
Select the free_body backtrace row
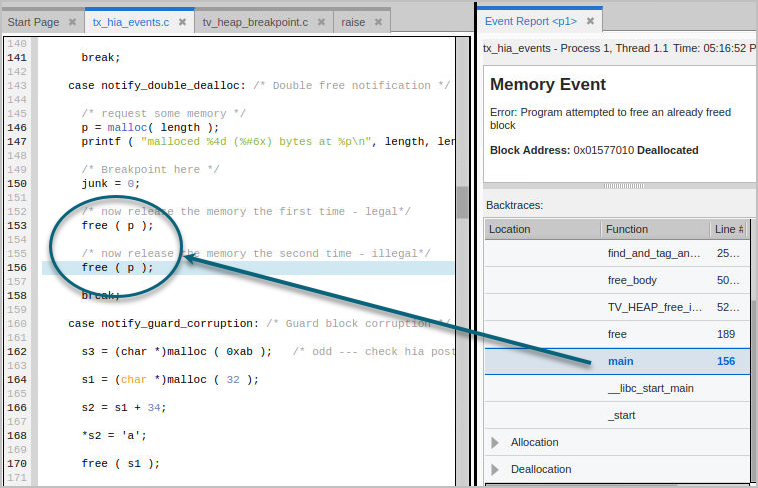point(630,280)
